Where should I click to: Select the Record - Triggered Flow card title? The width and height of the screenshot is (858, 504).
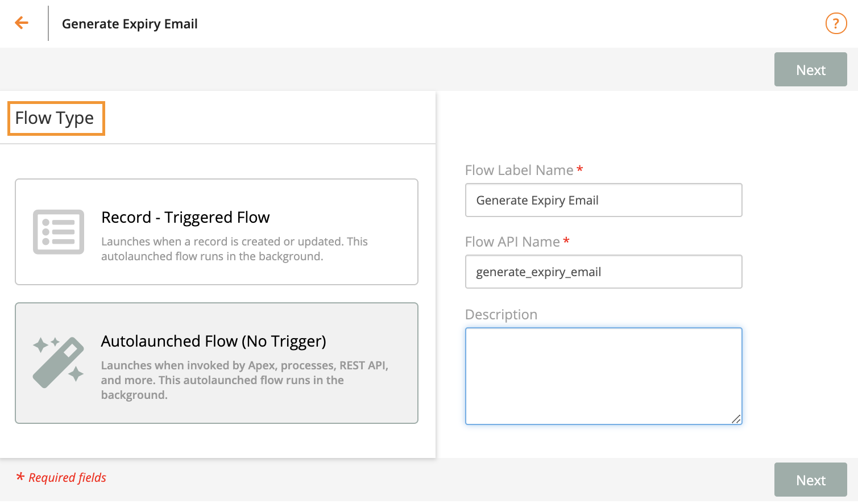185,217
